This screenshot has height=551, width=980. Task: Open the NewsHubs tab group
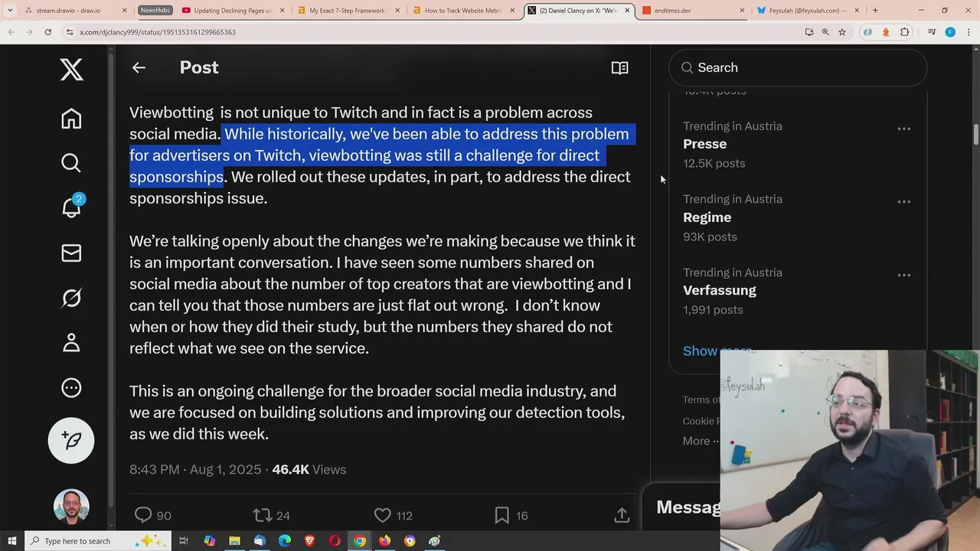tap(155, 11)
